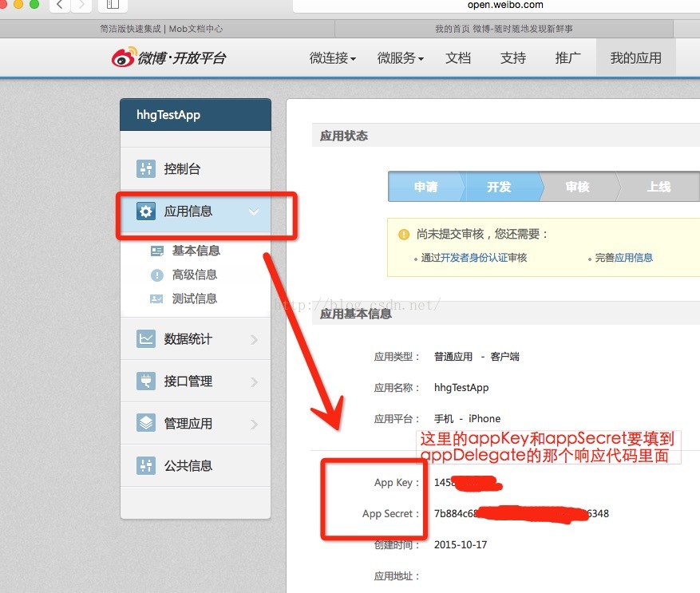Click the 上线 status step
Image resolution: width=700 pixels, height=593 pixels.
tap(658, 187)
